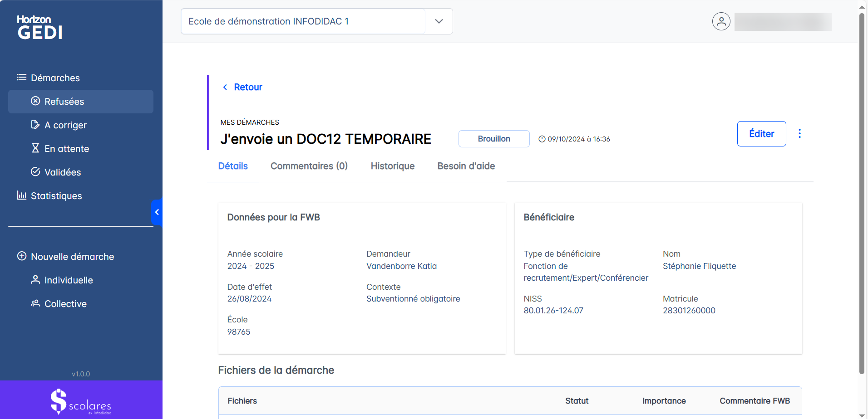
Task: Collapse the sidebar with the arrow handle
Action: [x=157, y=212]
